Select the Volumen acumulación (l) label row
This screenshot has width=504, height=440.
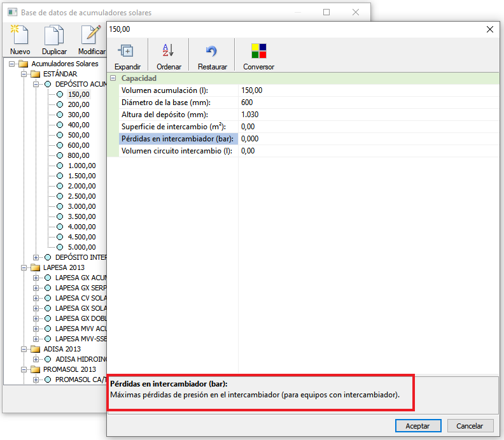(178, 90)
